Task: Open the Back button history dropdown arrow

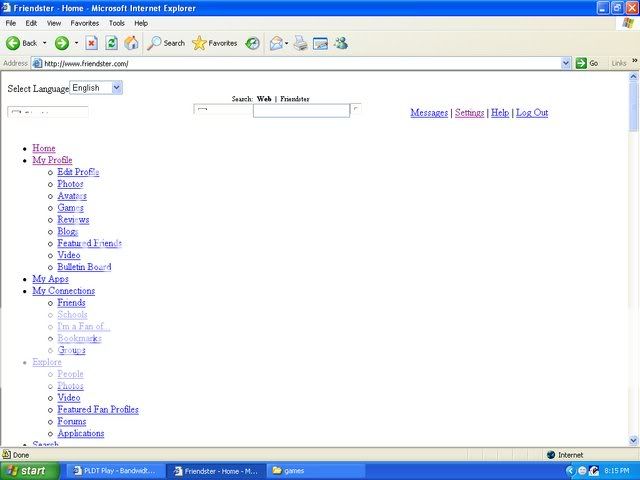Action: click(44, 43)
